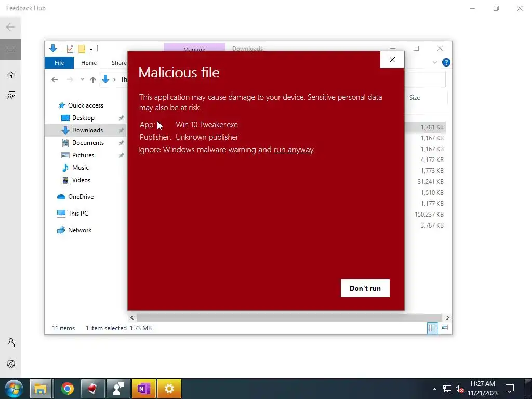
Task: Switch to details view icon
Action: (433, 328)
